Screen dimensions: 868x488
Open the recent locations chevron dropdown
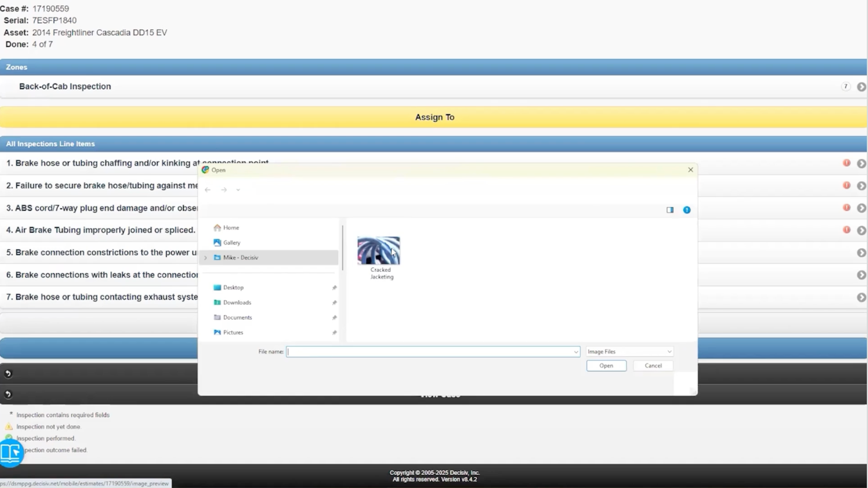click(x=238, y=189)
